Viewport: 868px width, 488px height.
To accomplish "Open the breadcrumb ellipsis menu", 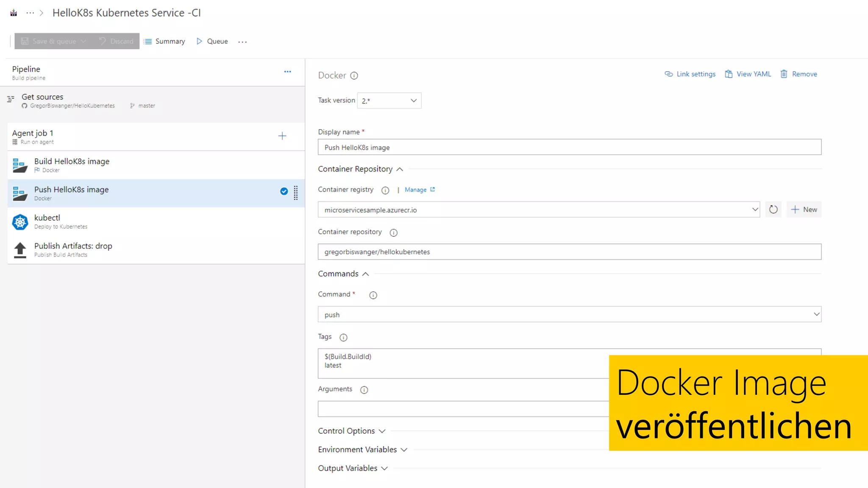I will (30, 13).
